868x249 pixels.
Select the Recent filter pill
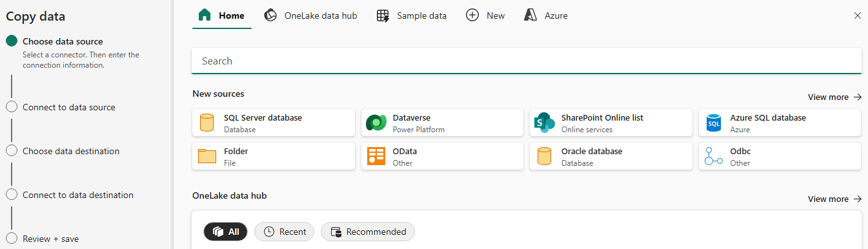[284, 232]
